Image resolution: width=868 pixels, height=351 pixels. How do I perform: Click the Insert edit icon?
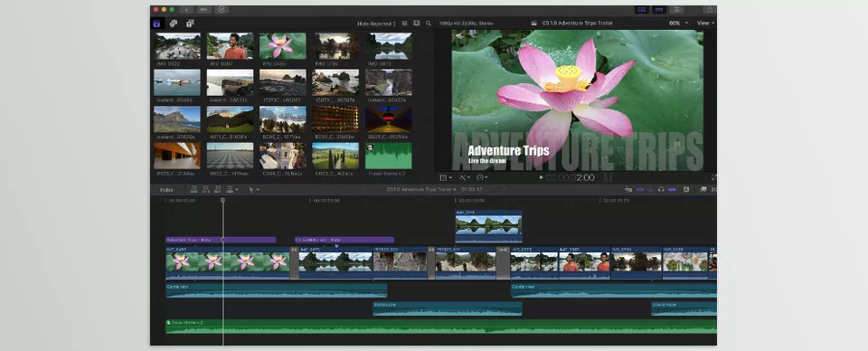tap(205, 189)
